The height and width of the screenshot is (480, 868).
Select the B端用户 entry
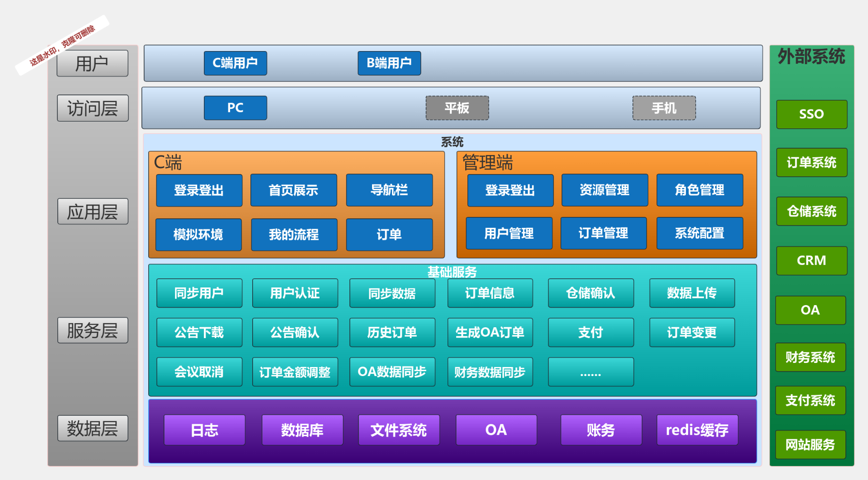tap(389, 63)
